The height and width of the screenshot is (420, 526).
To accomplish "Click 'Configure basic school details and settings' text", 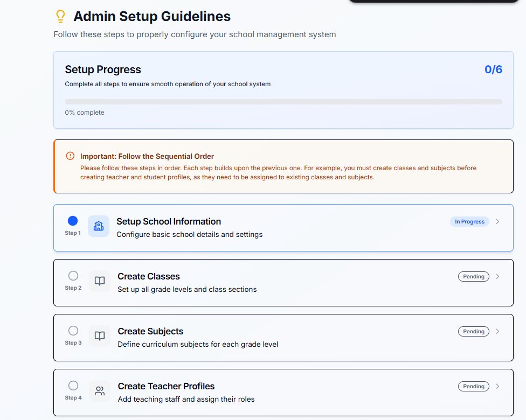I will coord(190,235).
